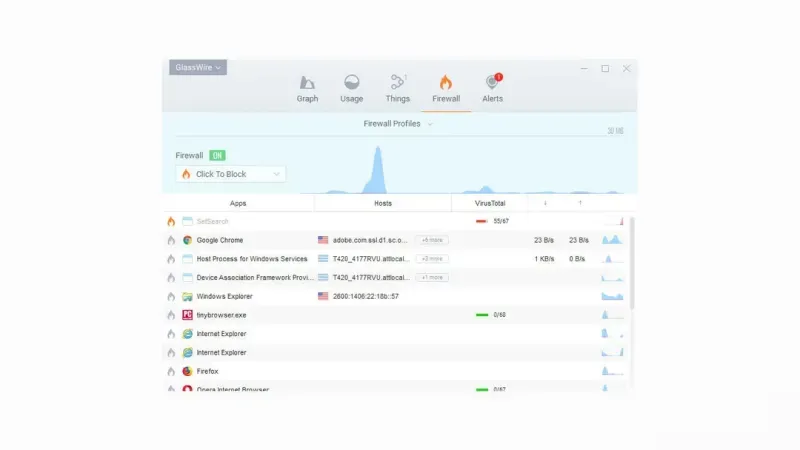The height and width of the screenshot is (450, 800).
Task: Click Device Association Framework window icon
Action: (x=187, y=278)
